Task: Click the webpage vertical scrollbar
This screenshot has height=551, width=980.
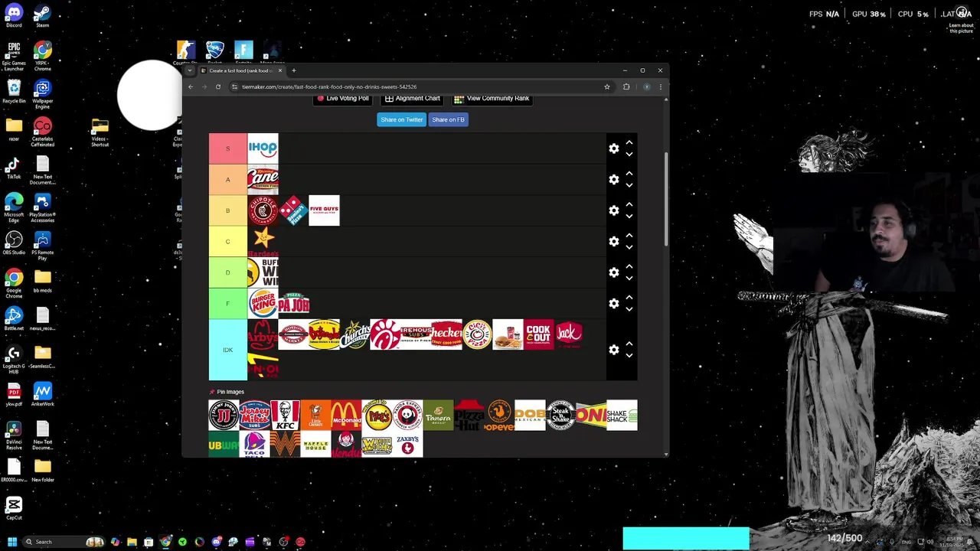Action: [665, 199]
